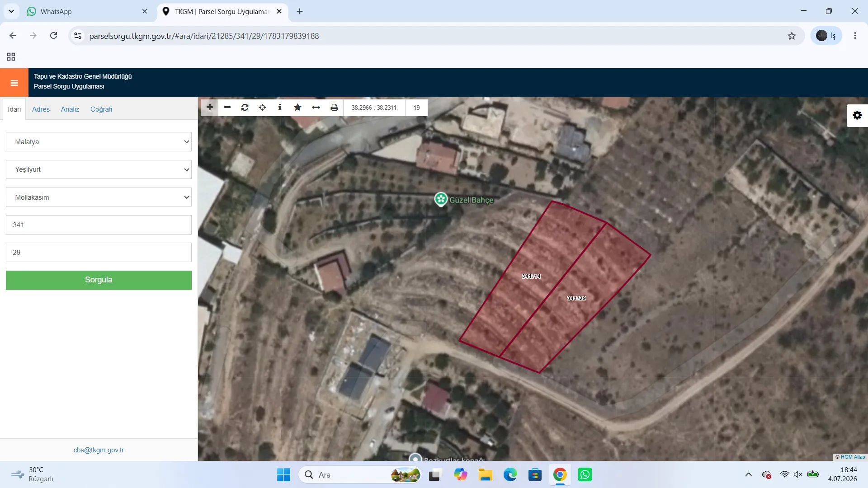
Task: Open cbs@tkgm.gov.tr email link
Action: coord(99,450)
